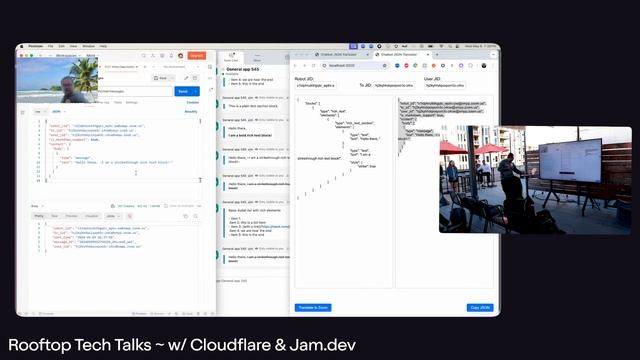Click the Beautify link above request body
The image size is (640, 360).
(191, 111)
